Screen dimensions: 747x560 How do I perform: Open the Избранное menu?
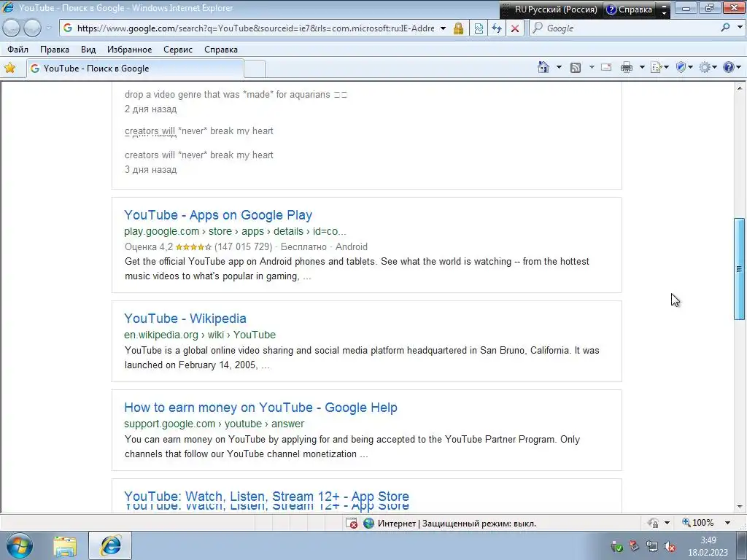coord(129,50)
